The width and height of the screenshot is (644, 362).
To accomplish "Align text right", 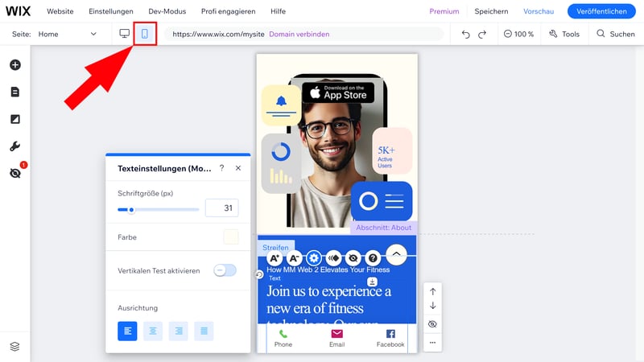I will click(178, 331).
